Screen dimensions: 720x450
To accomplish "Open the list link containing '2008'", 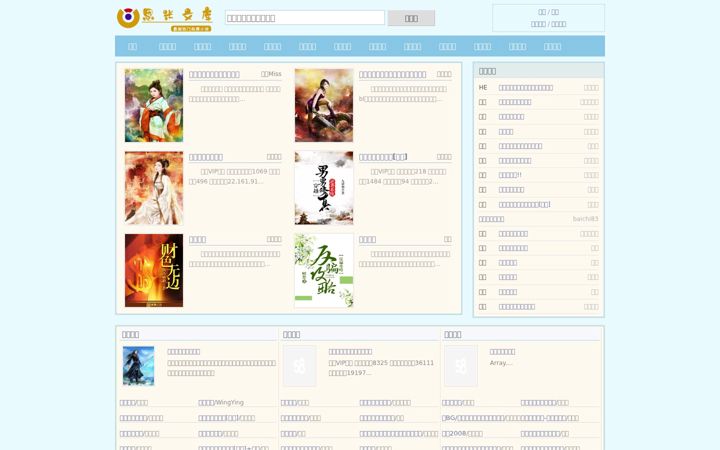I will tap(462, 434).
